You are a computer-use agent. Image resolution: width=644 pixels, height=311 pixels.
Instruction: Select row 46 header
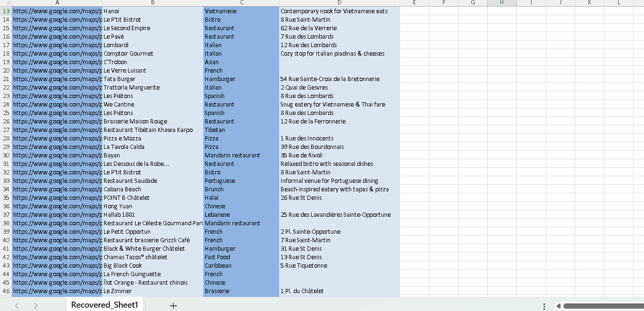point(6,291)
